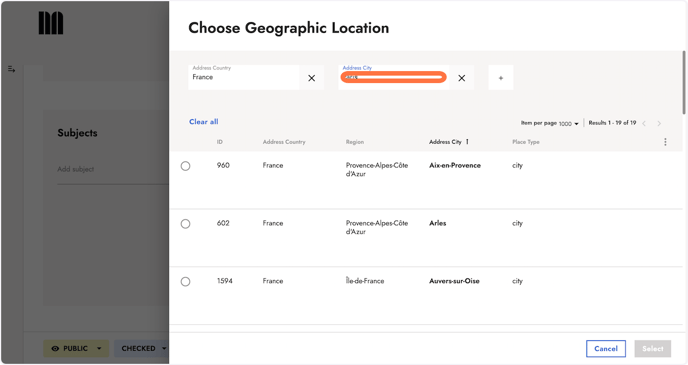Screen dimensions: 688x365
Task: Click ID 602 cell
Action: [x=223, y=223]
